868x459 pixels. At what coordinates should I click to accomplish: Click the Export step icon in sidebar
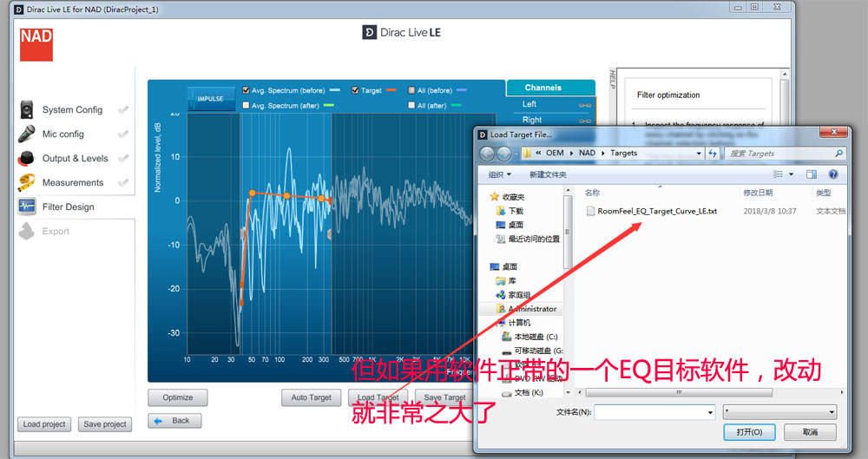[x=27, y=231]
